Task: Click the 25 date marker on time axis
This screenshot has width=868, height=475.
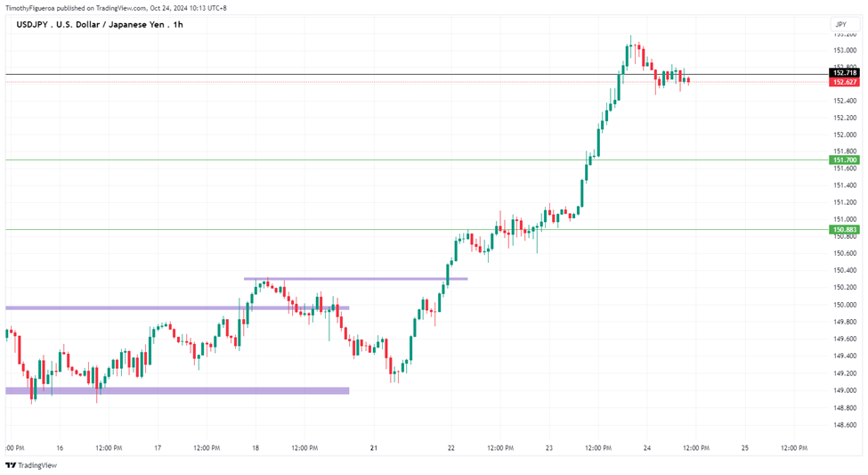Action: 745,448
